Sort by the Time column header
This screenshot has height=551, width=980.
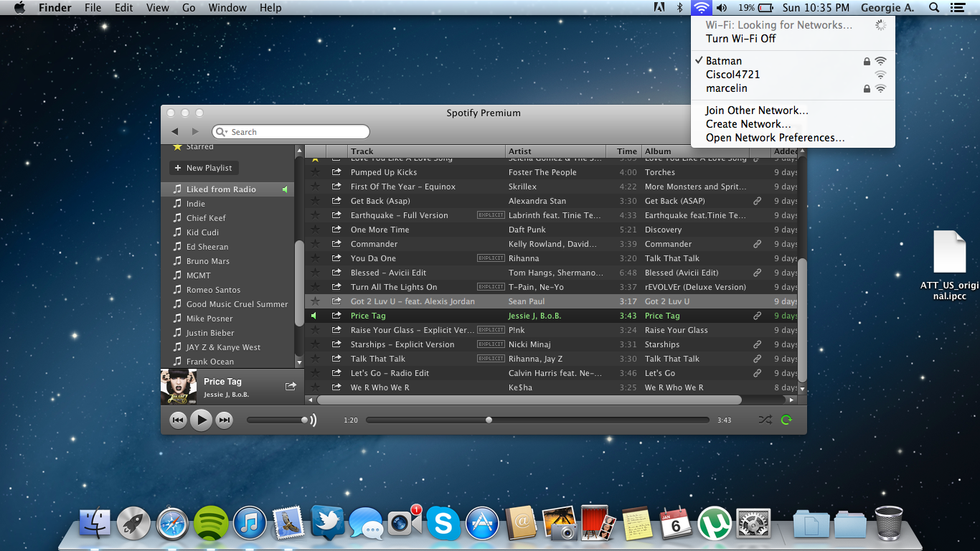point(623,151)
